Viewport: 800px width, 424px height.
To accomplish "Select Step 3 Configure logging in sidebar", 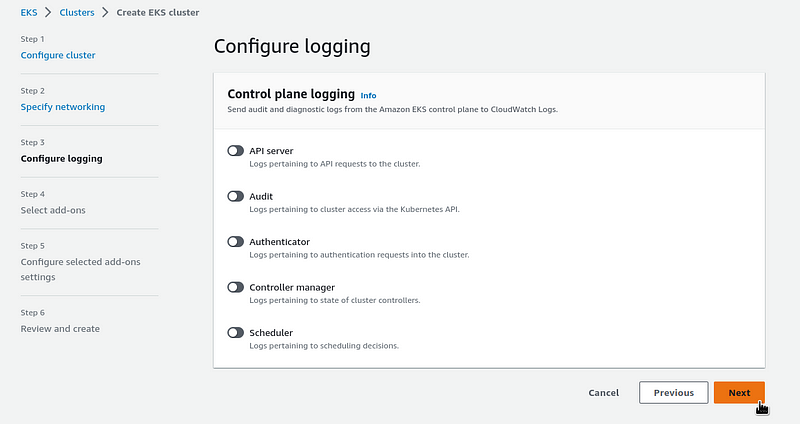I will pyautogui.click(x=61, y=159).
